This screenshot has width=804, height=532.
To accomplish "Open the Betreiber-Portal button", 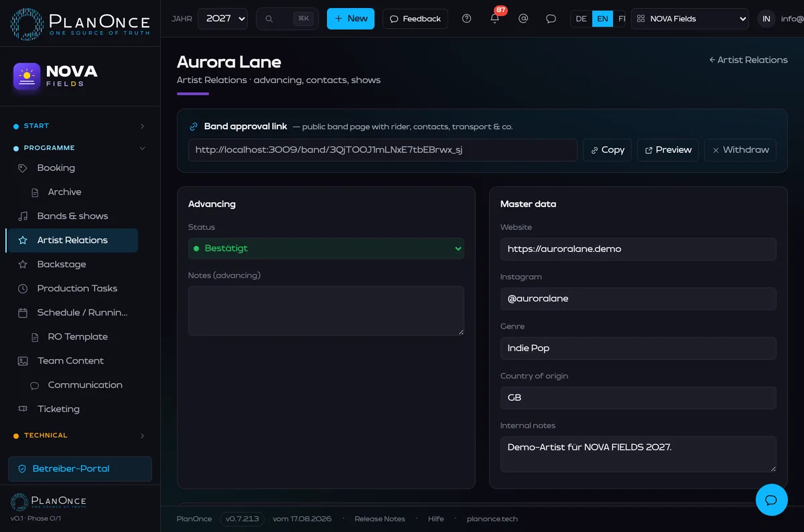I will [80, 469].
